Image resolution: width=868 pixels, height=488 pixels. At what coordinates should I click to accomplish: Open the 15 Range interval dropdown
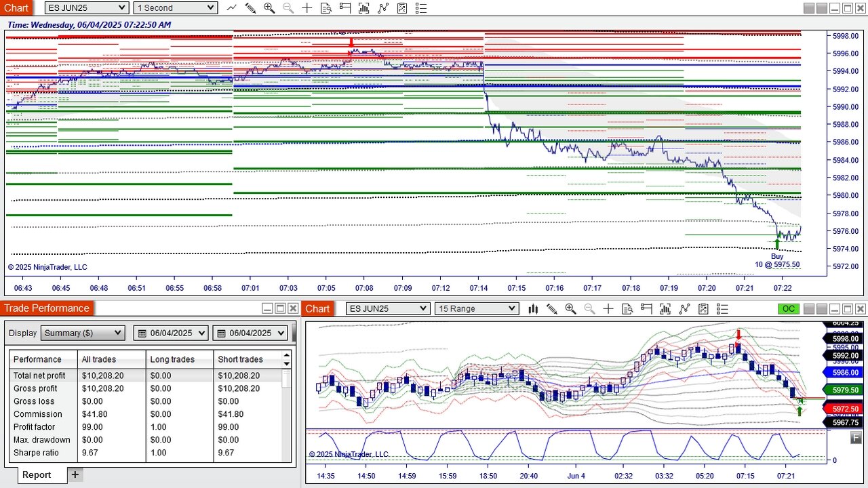[477, 308]
